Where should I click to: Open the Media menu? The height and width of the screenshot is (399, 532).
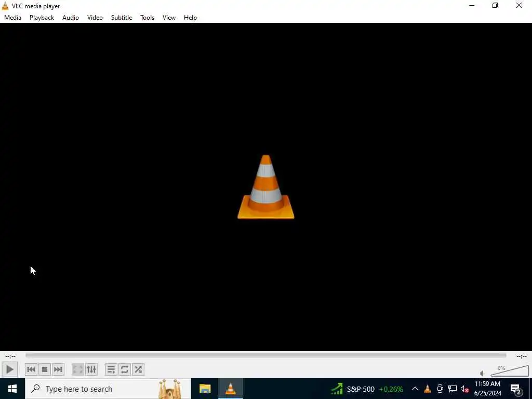coord(12,18)
